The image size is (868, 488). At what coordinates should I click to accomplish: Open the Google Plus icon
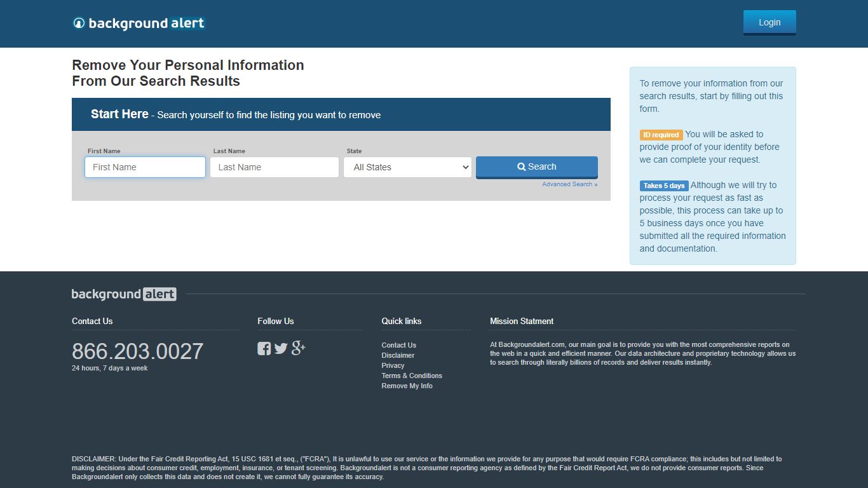coord(299,348)
